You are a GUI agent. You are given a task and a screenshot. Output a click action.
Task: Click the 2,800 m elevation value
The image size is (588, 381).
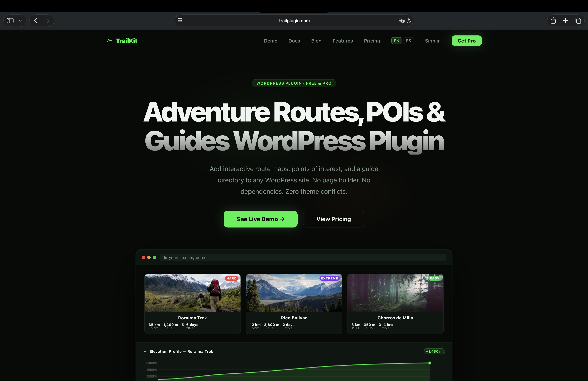click(x=271, y=325)
